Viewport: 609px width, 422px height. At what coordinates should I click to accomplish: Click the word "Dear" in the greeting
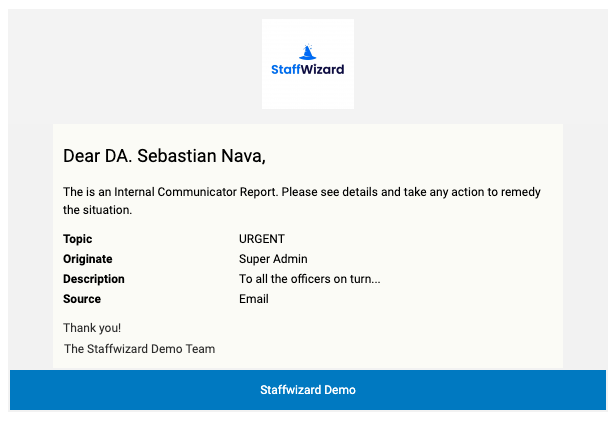coord(82,156)
